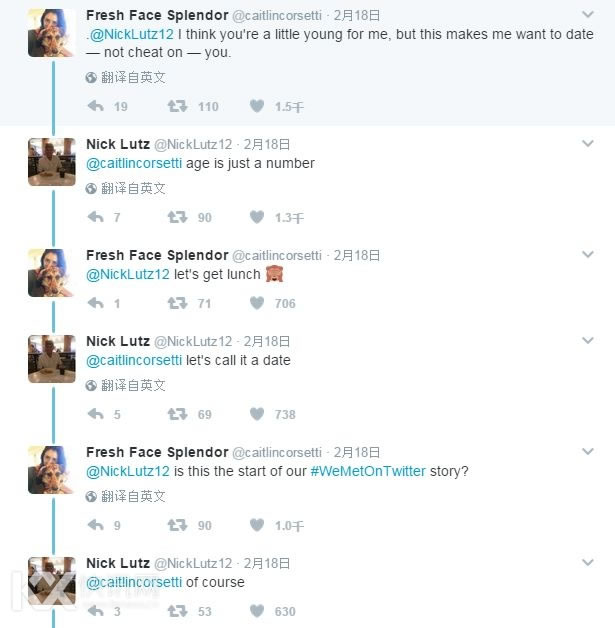The height and width of the screenshot is (628, 615).
Task: Open more options for the first tweet
Action: 588,15
